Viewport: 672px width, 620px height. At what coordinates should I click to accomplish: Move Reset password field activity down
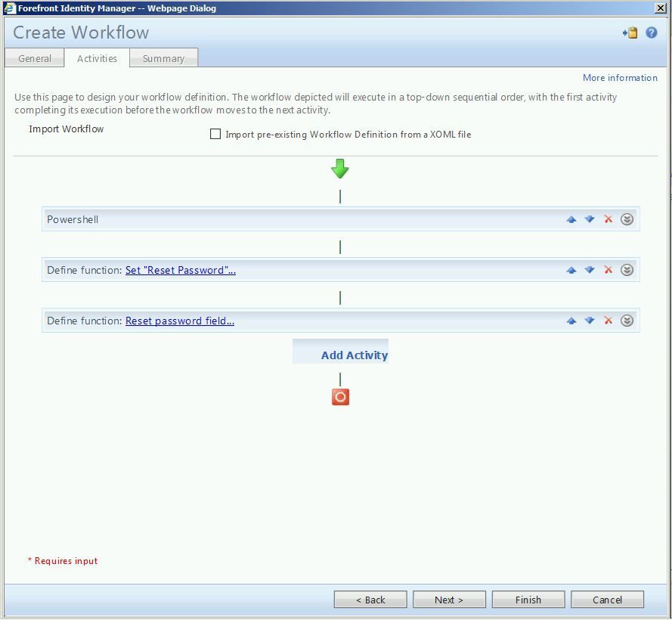pos(590,321)
